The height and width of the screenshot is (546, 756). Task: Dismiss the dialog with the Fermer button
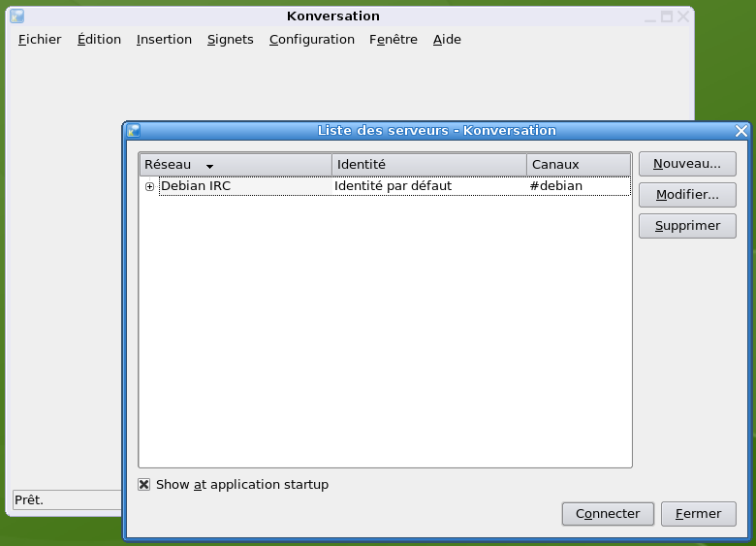(x=698, y=514)
